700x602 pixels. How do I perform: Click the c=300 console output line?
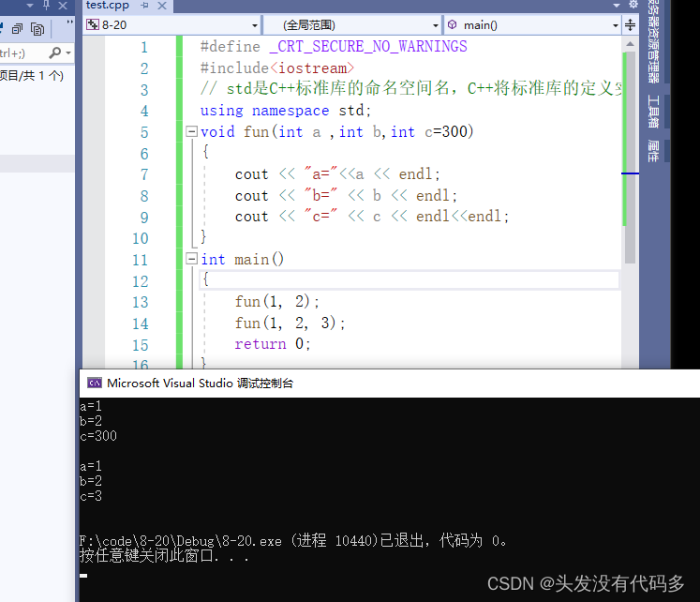(98, 436)
